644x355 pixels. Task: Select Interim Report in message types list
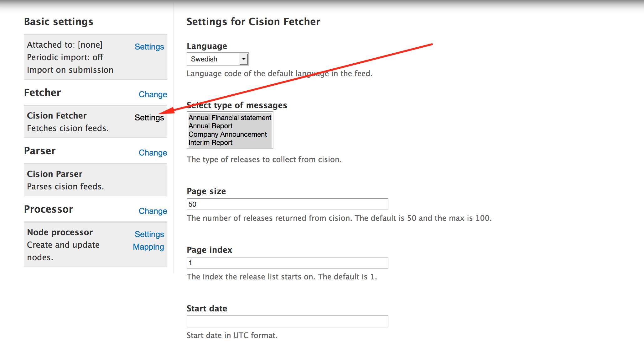[x=230, y=142]
